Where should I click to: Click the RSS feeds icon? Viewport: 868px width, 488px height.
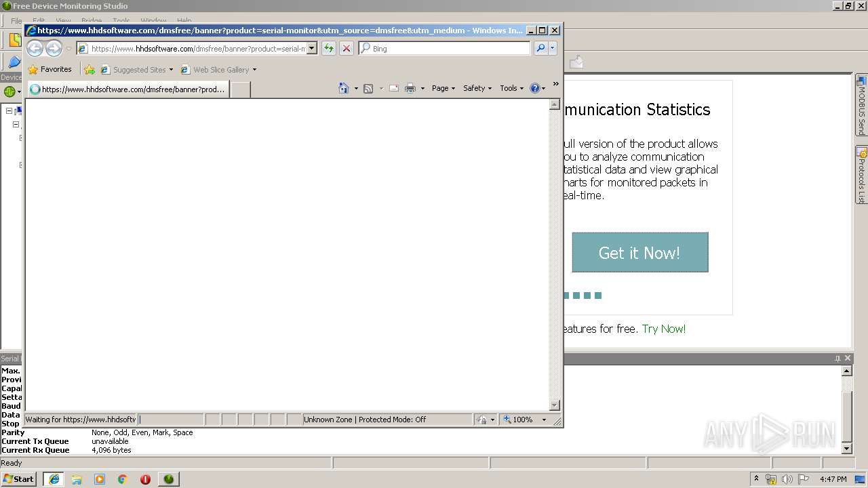(x=368, y=88)
